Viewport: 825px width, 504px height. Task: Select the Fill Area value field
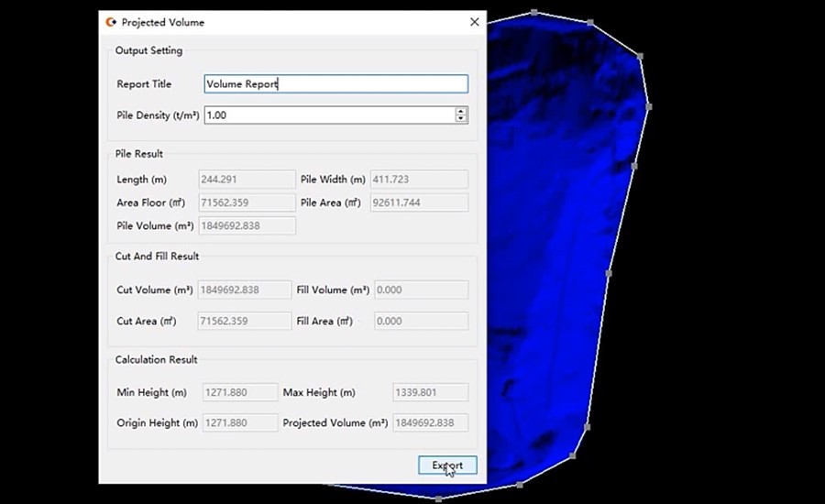coord(421,322)
